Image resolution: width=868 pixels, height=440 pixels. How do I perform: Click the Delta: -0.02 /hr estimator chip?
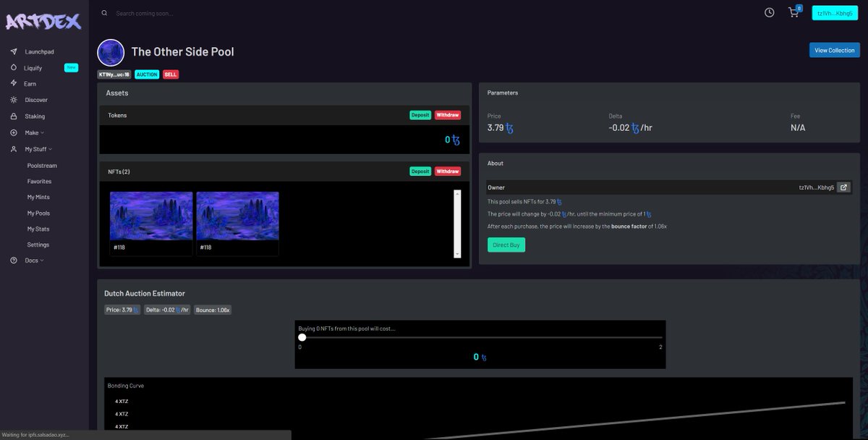coord(167,310)
